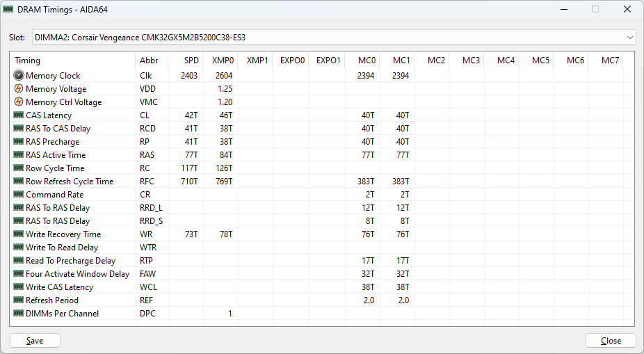Image resolution: width=644 pixels, height=354 pixels.
Task: Click the Timing column header
Action: pyautogui.click(x=28, y=61)
